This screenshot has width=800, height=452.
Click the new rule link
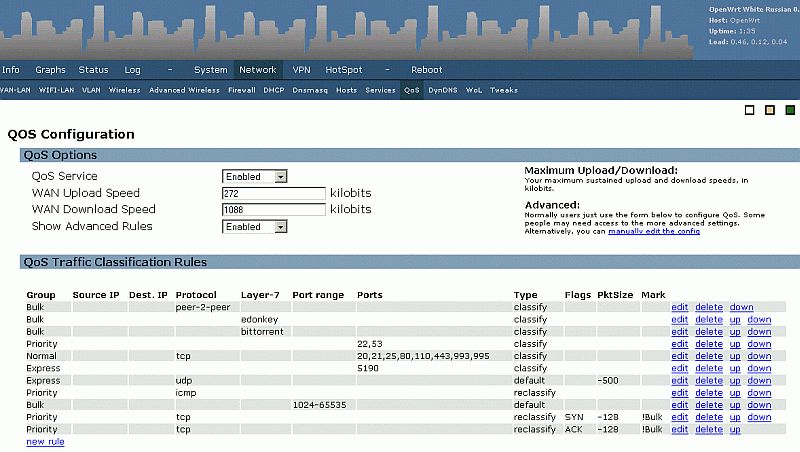pyautogui.click(x=45, y=442)
